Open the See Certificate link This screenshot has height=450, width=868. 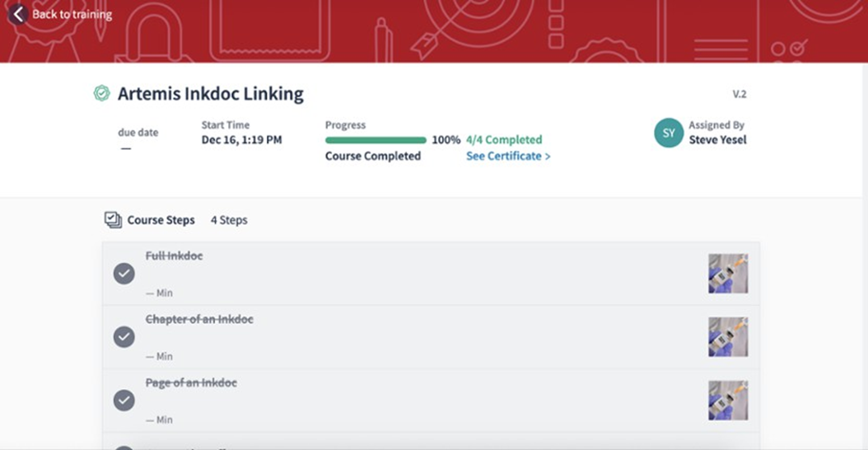point(507,156)
